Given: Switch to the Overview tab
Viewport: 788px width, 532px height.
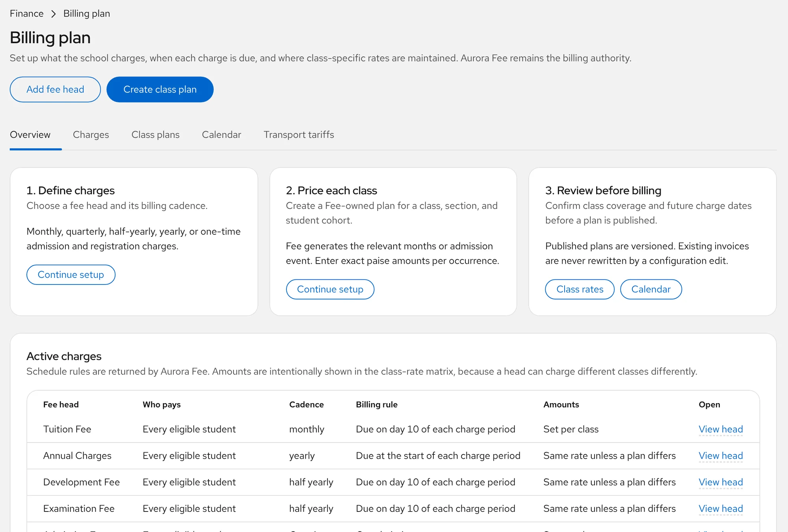Looking at the screenshot, I should click(x=30, y=135).
